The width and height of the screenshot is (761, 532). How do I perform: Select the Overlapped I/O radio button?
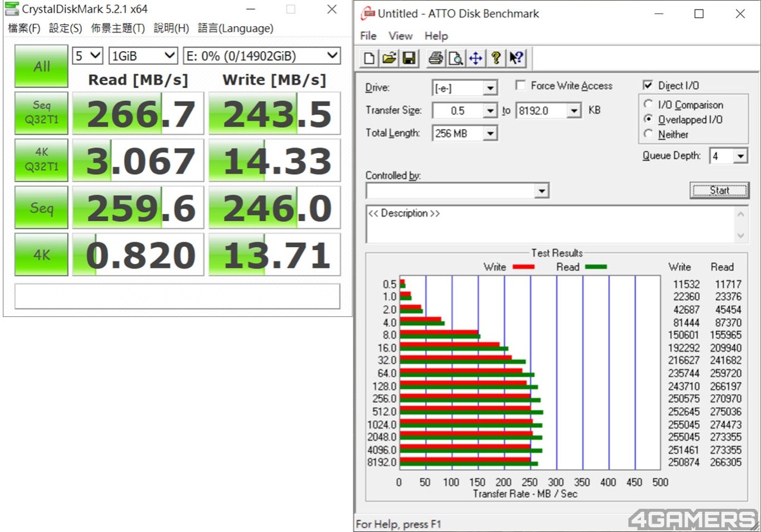click(x=649, y=119)
